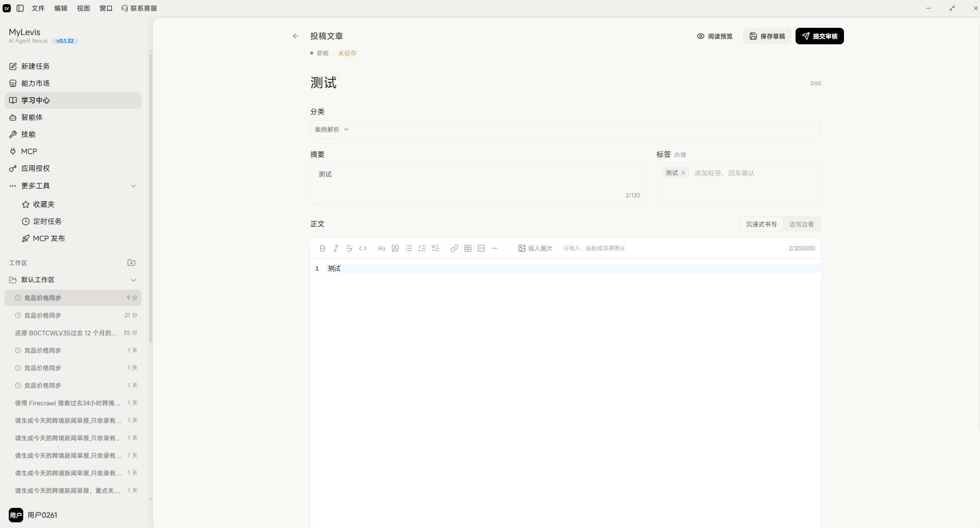Open 新建任务 in the sidebar
The image size is (980, 528).
[73, 66]
